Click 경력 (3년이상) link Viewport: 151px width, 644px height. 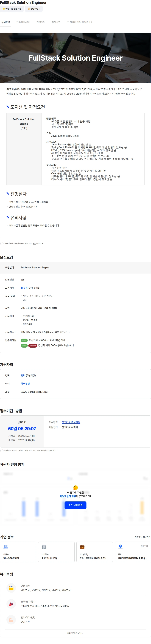click(x=28, y=376)
